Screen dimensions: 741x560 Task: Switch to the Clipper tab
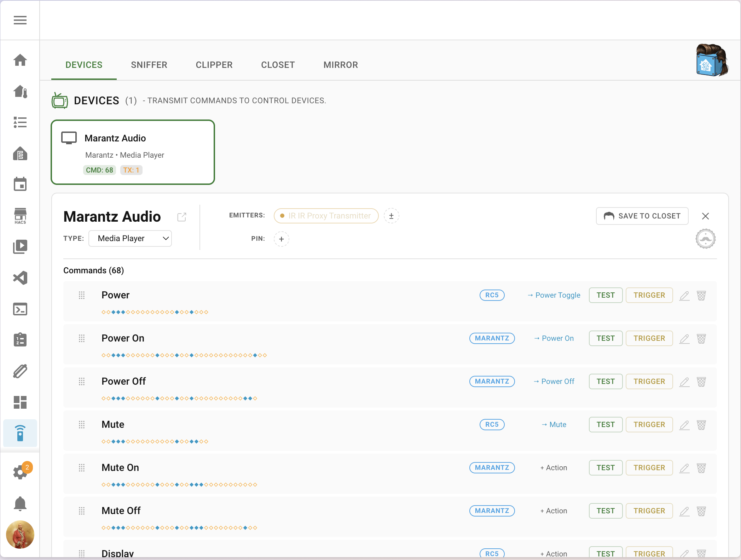(214, 65)
